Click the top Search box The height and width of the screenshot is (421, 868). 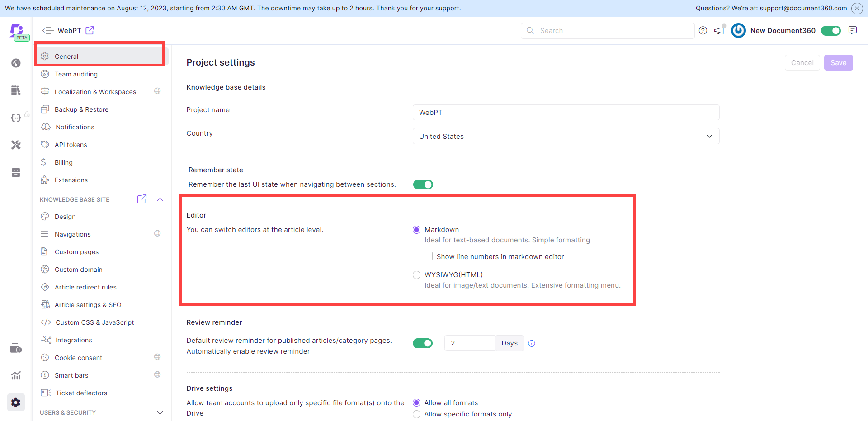pyautogui.click(x=608, y=31)
